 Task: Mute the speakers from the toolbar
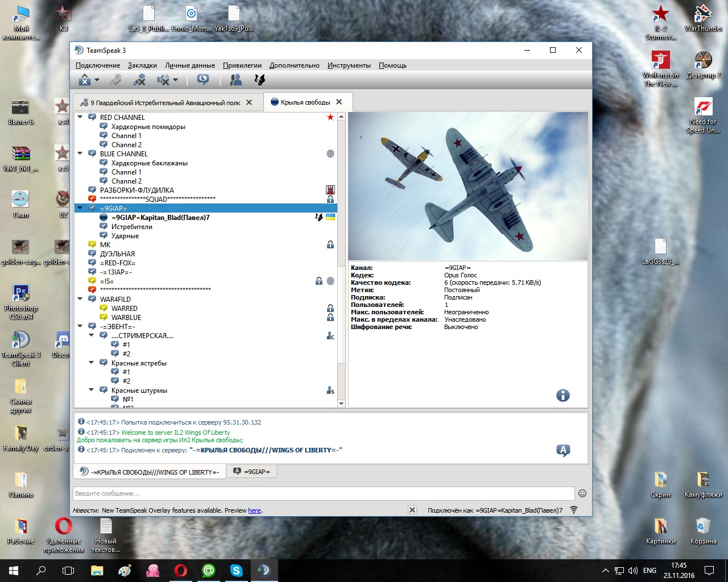(x=163, y=80)
